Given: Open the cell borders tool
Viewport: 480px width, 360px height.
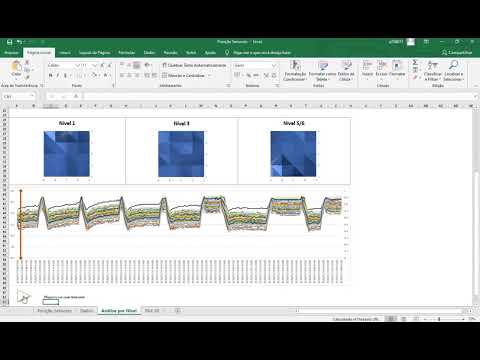Looking at the screenshot, I should coord(81,76).
